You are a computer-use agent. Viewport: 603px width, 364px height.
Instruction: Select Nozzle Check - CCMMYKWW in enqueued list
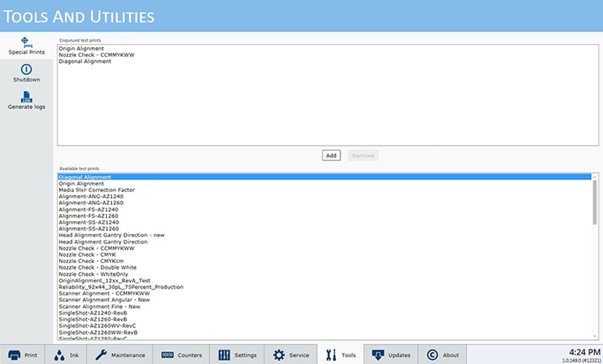[96, 55]
